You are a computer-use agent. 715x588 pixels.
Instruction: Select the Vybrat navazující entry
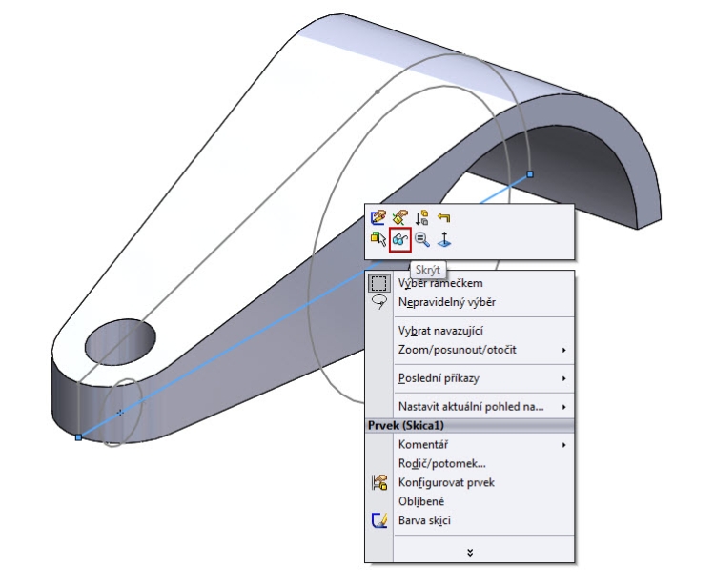point(470,331)
